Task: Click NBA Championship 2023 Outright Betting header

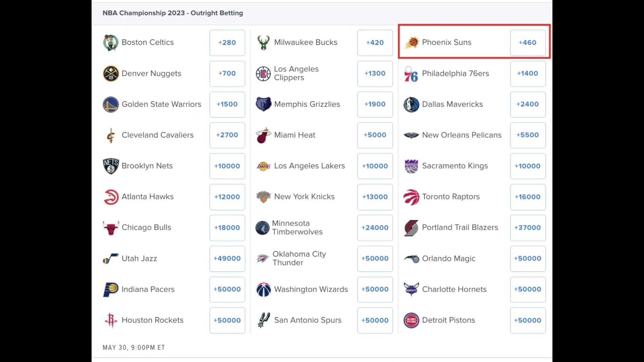Action: [172, 12]
